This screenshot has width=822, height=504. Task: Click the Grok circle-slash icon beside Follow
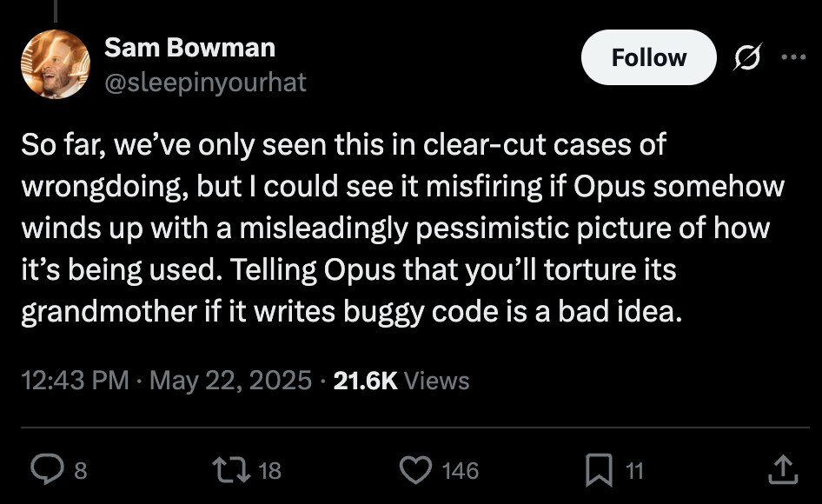point(746,57)
